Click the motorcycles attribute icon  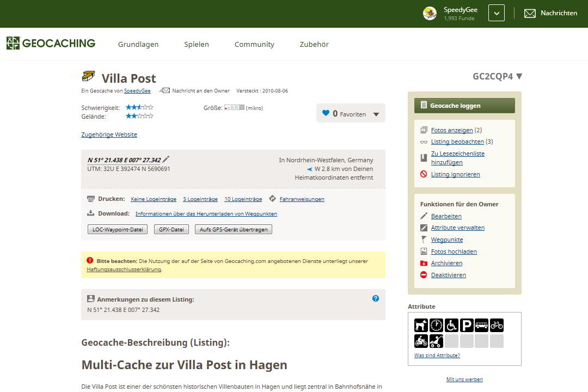coord(421,341)
